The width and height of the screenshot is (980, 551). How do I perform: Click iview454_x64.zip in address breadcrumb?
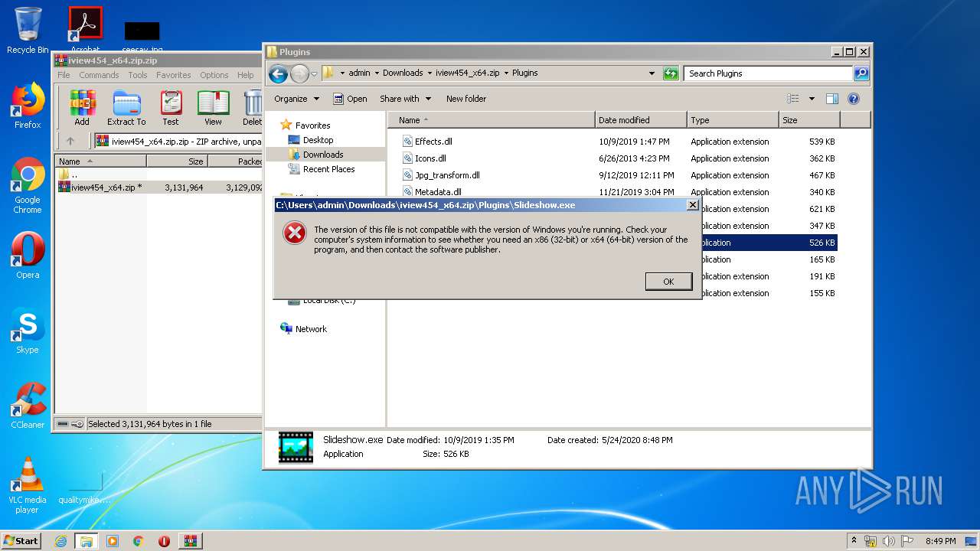click(x=467, y=73)
